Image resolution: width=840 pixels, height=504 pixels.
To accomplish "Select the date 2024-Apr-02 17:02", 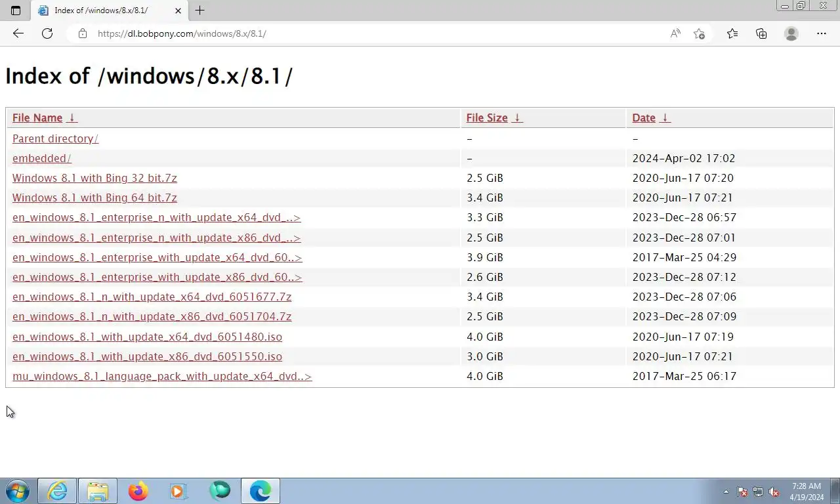I will pos(684,158).
